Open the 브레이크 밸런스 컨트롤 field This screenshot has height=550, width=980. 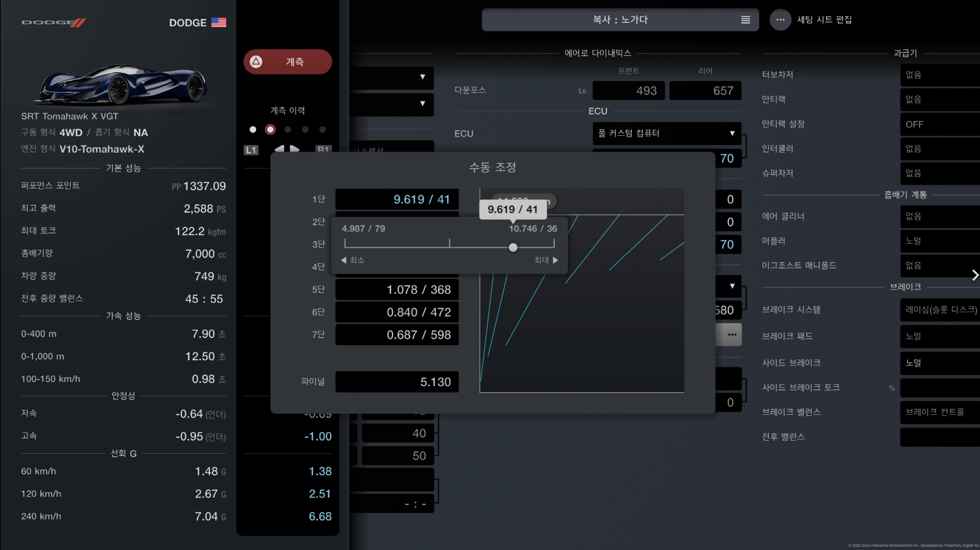click(940, 412)
